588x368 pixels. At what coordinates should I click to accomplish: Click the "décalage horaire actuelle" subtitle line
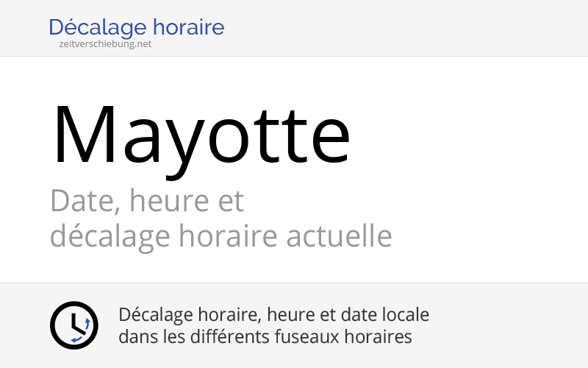point(220,237)
